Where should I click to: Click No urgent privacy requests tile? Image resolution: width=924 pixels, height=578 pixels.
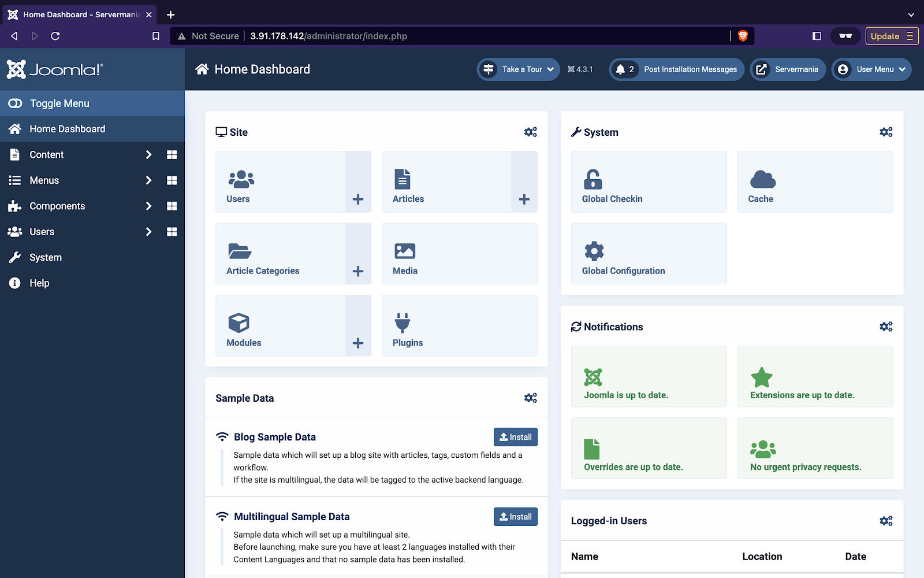815,449
